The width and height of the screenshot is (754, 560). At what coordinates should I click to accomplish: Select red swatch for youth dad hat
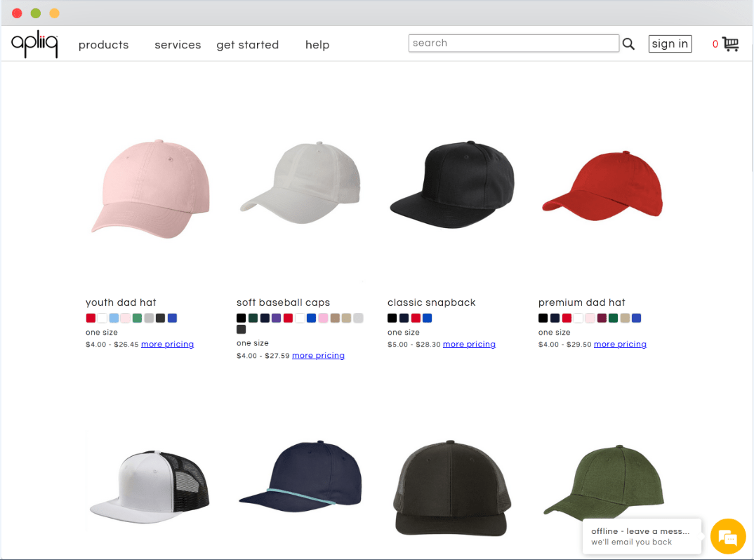[x=91, y=318]
